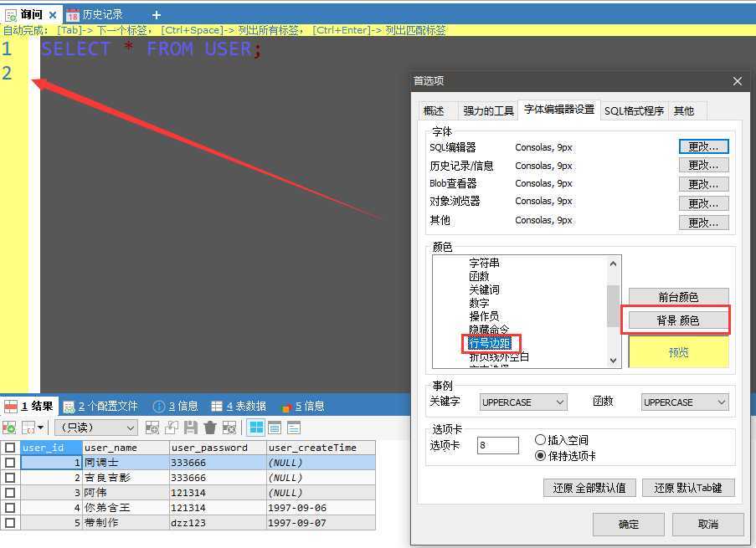The width and height of the screenshot is (756, 548).
Task: Open the 历史记录 history tab
Action: click(x=95, y=15)
